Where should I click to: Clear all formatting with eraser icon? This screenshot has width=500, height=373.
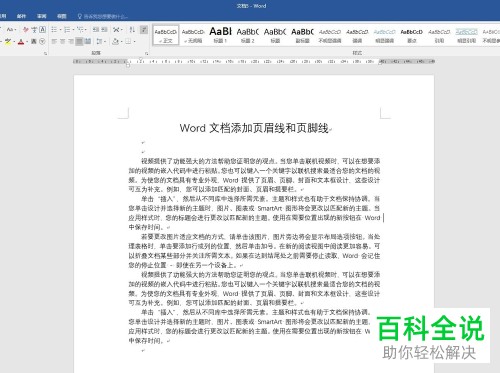coord(26,30)
